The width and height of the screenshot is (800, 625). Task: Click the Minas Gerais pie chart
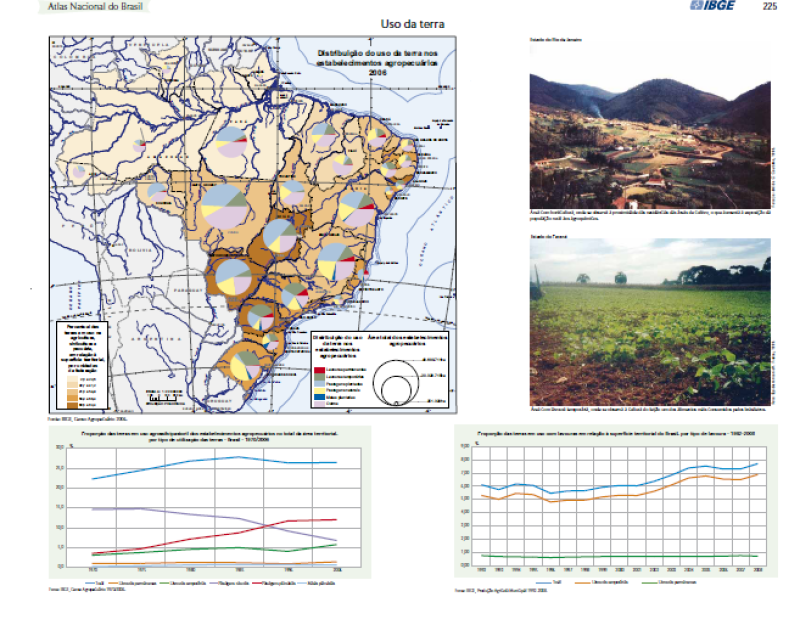pos(336,262)
